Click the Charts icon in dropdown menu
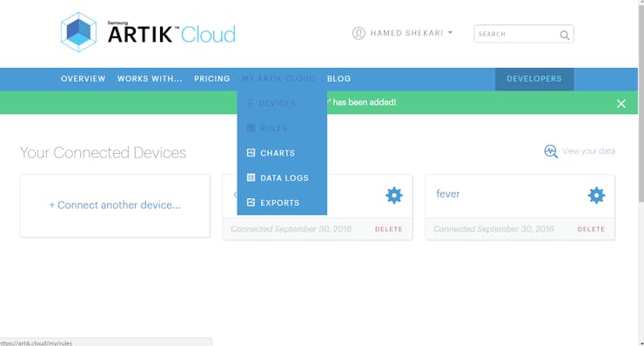This screenshot has height=346, width=644. (251, 153)
